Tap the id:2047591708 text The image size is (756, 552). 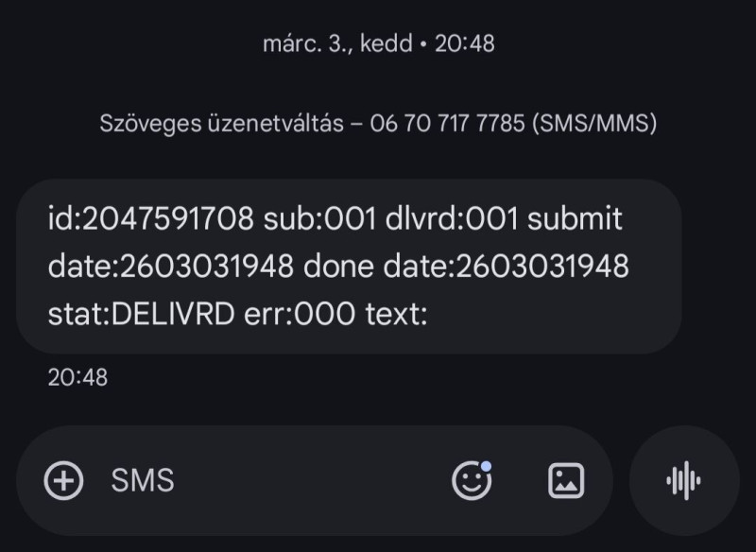click(x=151, y=220)
